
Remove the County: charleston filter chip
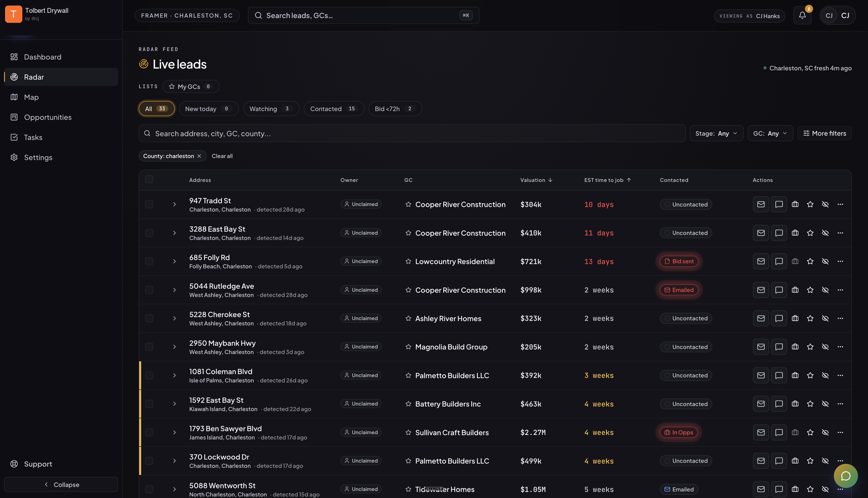199,156
